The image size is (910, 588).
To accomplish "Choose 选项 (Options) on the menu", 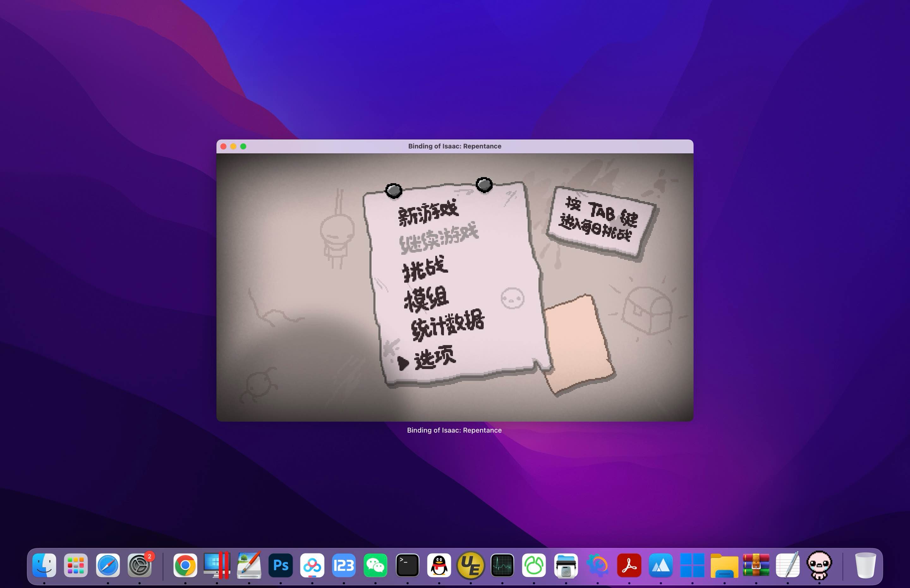I will point(435,357).
